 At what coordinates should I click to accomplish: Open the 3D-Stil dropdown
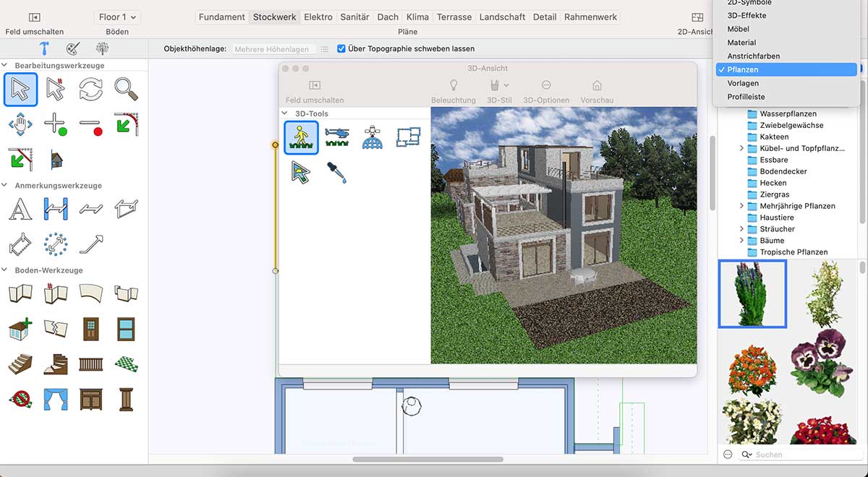[x=498, y=86]
